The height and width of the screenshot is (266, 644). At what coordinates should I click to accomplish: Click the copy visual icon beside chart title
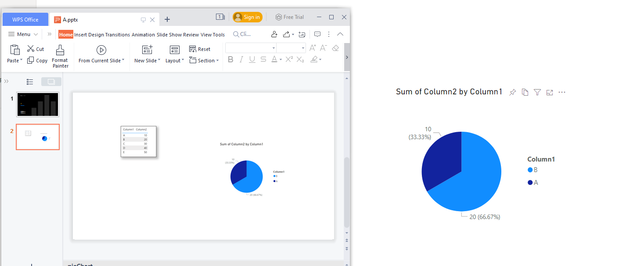click(525, 92)
